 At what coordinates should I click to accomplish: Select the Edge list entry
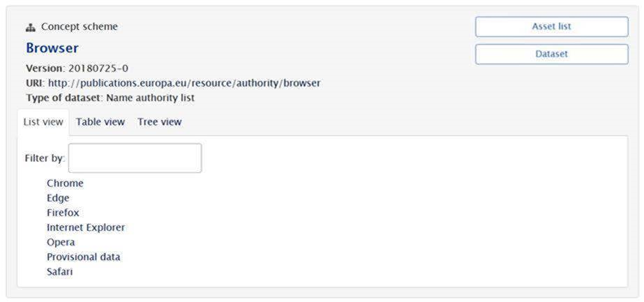pos(58,198)
